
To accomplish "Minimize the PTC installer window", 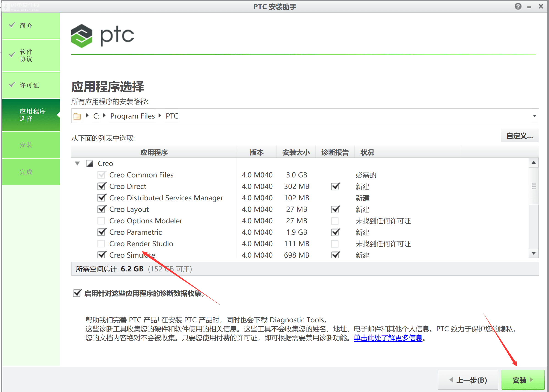I will point(529,7).
